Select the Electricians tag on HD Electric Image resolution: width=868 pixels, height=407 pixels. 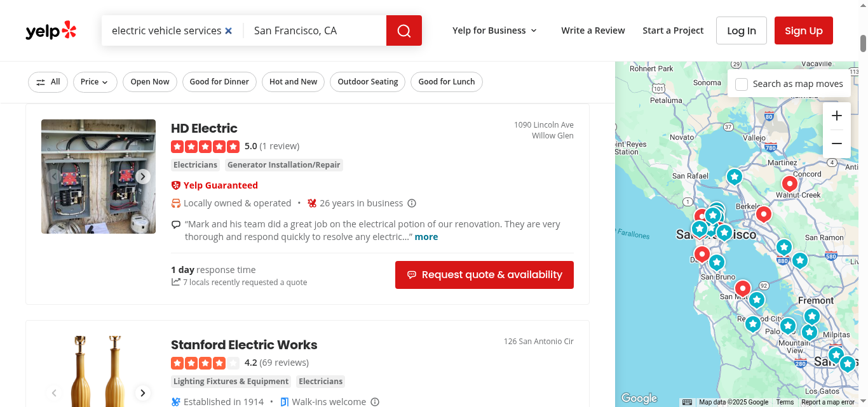point(196,165)
